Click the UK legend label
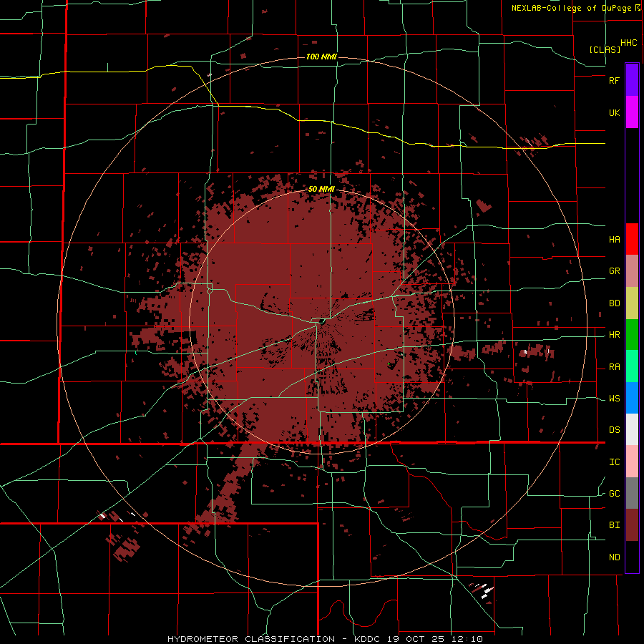Screen dimensions: 644x644 [x=614, y=112]
